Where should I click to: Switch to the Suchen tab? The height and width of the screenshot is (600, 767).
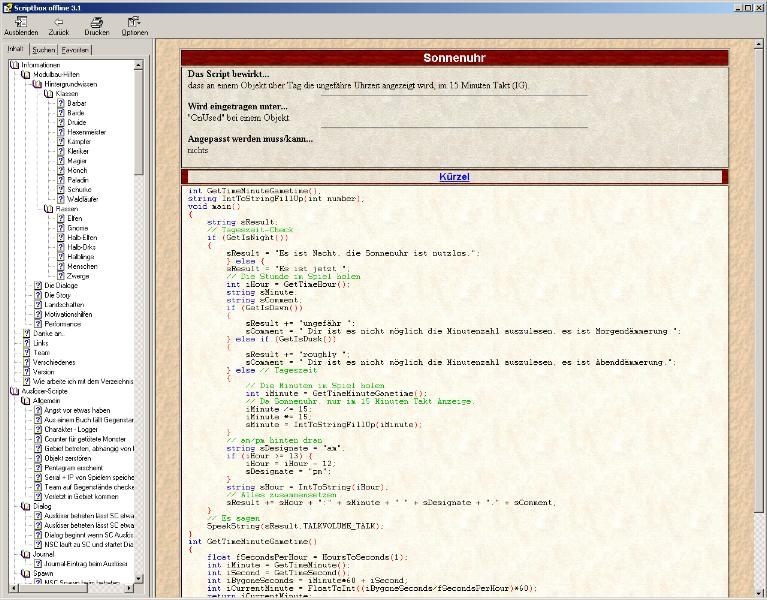pos(43,48)
